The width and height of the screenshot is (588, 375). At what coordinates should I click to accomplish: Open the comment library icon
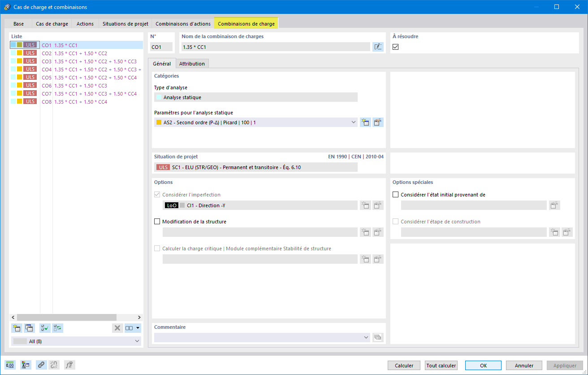tap(378, 337)
